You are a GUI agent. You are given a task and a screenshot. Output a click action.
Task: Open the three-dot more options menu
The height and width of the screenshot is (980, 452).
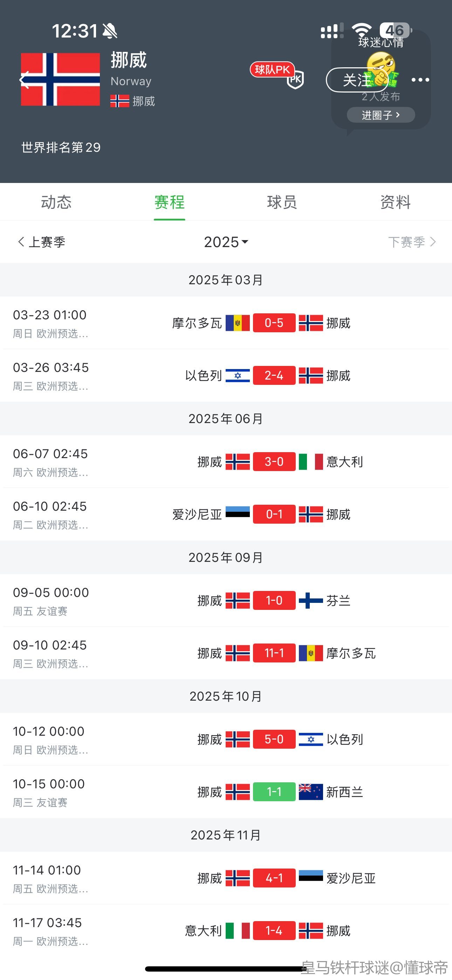coord(420,80)
